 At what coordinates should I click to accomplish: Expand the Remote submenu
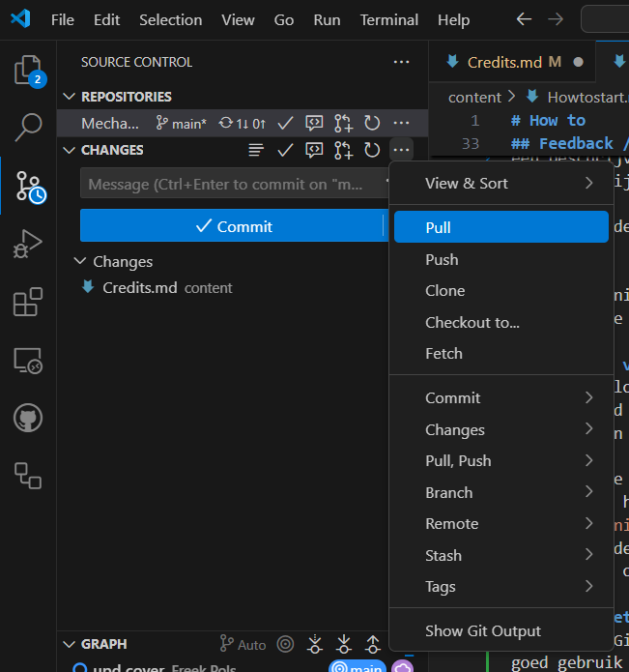pos(501,524)
